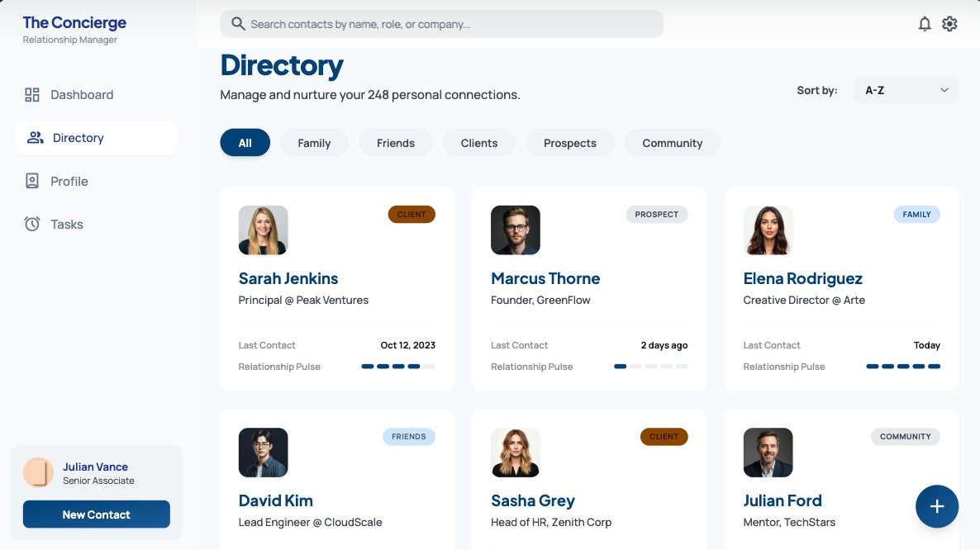Open Sarah Jenkins' profile photo
This screenshot has width=980, height=550.
263,230
